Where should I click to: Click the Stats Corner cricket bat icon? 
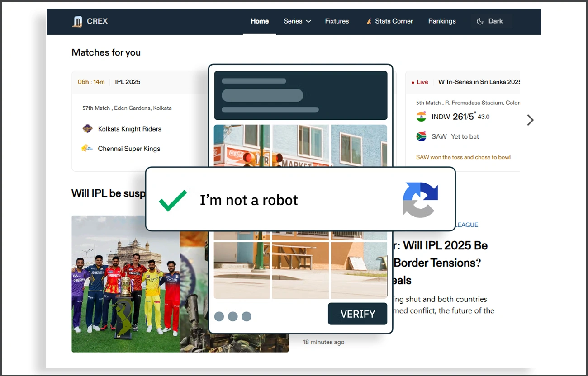(369, 21)
